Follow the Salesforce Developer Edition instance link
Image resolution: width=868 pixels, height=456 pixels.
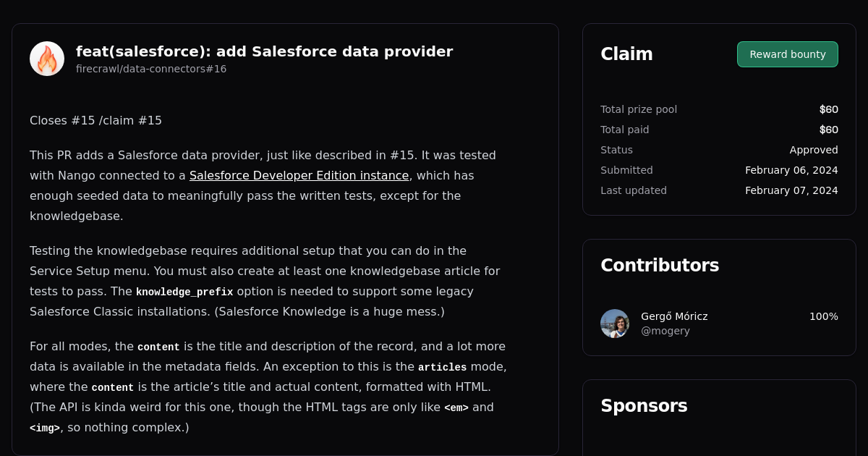[299, 175]
